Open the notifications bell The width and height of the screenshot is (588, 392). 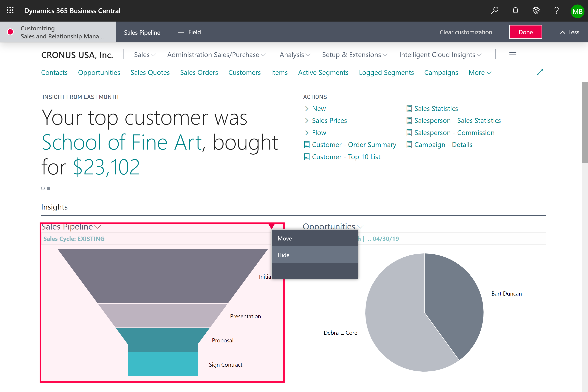pyautogui.click(x=515, y=11)
